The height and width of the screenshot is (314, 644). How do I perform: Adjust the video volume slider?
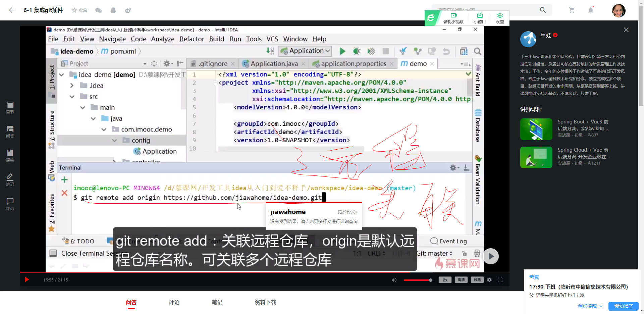click(x=418, y=280)
